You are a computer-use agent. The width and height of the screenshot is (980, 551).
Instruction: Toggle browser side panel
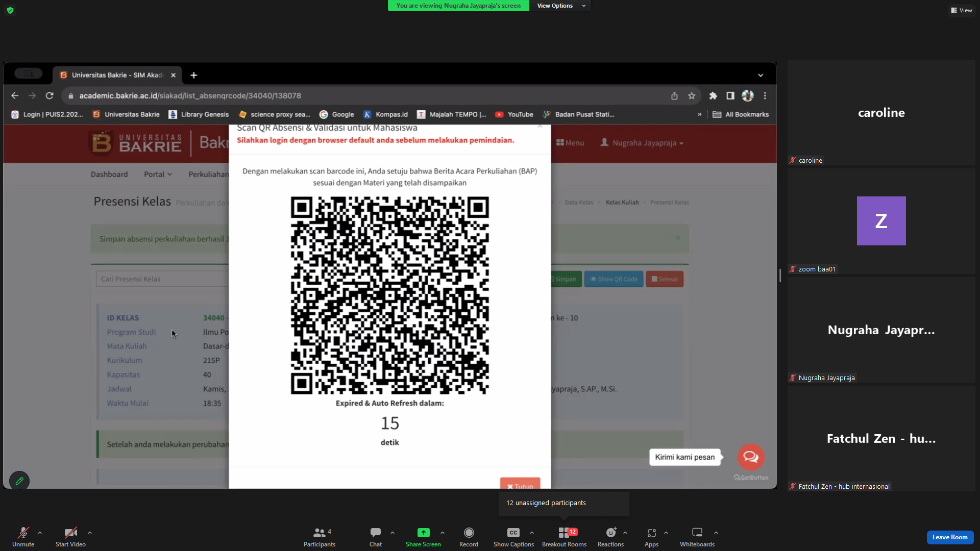click(x=730, y=96)
